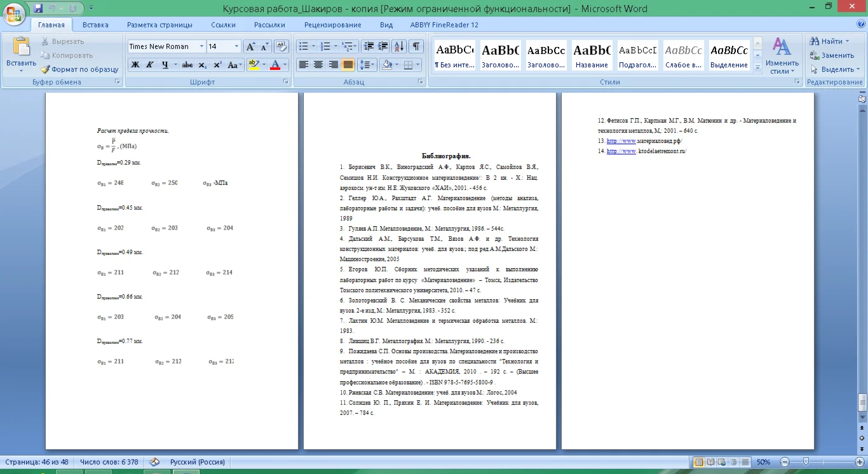Click the sort text icon
The height and width of the screenshot is (474, 868).
pyautogui.click(x=399, y=46)
